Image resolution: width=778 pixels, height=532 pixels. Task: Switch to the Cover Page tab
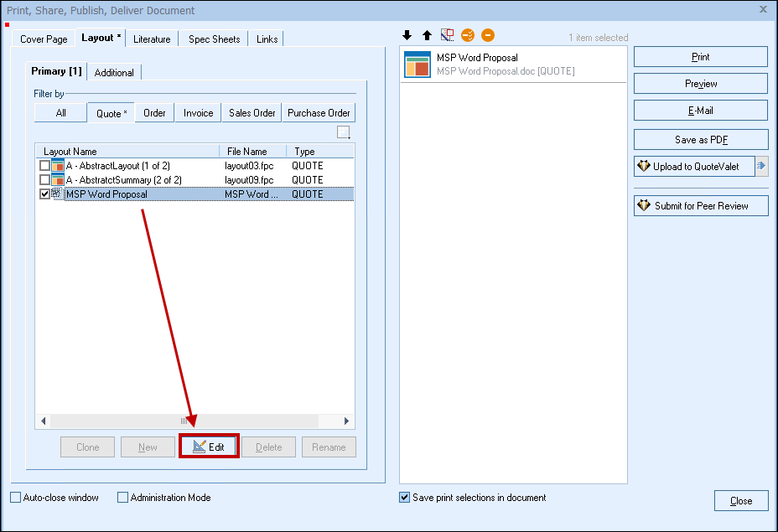(44, 39)
